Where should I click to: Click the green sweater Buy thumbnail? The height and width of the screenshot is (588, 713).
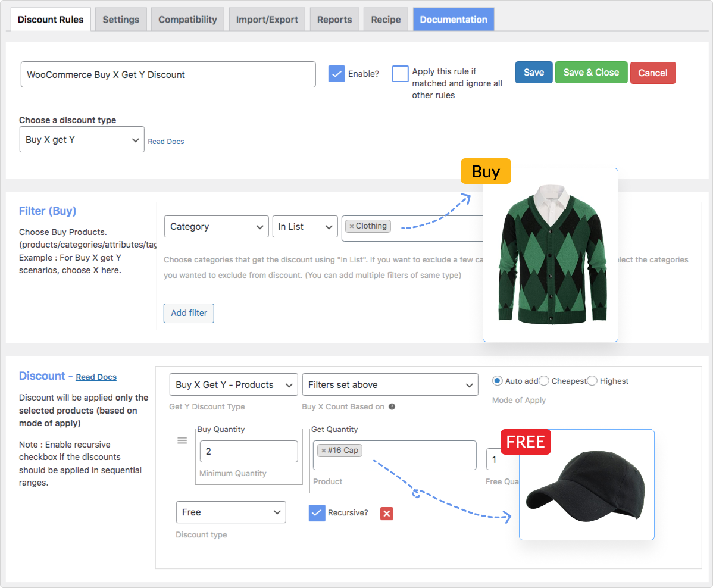pos(550,255)
